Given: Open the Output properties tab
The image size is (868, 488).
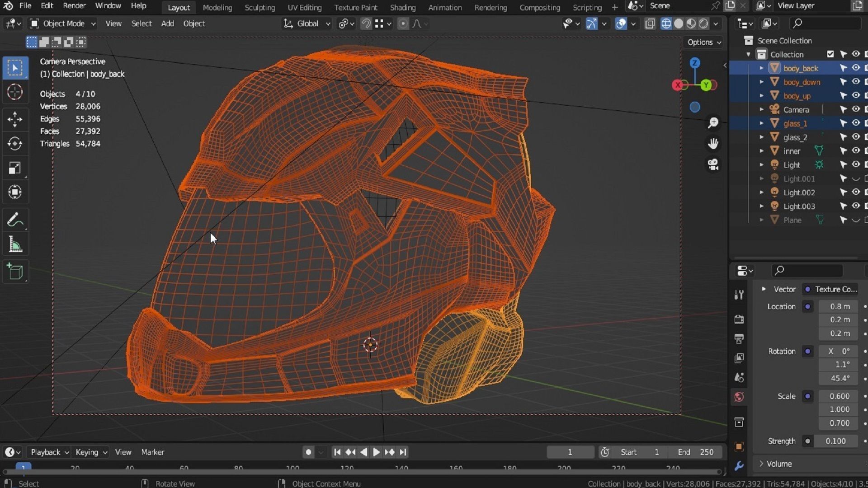Looking at the screenshot, I should coord(739,339).
